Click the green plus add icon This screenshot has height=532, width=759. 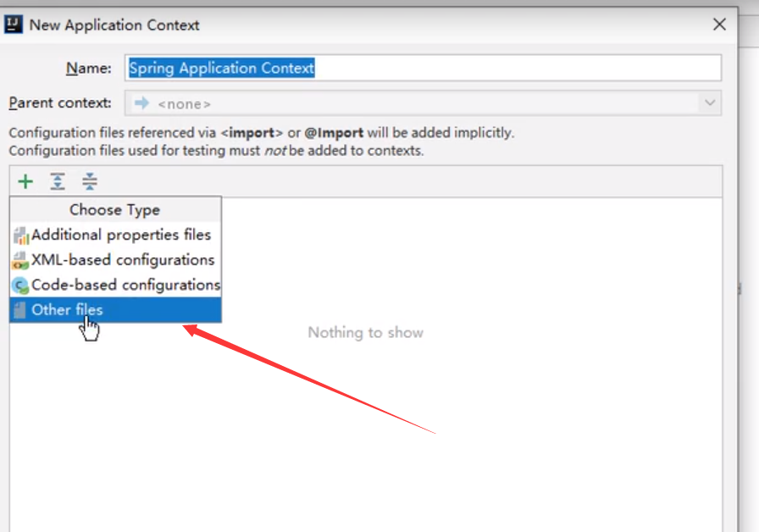(x=25, y=182)
